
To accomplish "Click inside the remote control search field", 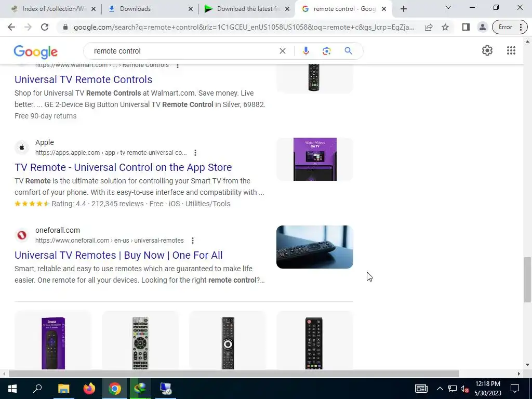I will [183, 51].
